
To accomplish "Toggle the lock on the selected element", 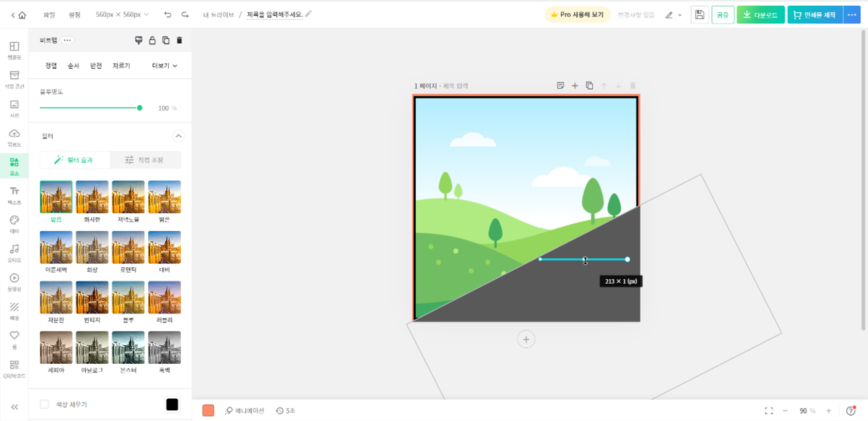I will (x=152, y=40).
